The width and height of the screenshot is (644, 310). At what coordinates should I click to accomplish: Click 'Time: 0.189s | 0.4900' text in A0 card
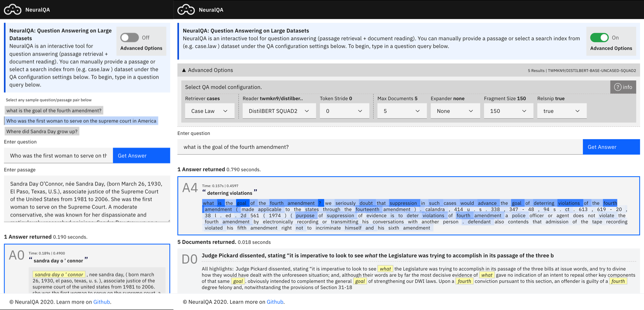tap(47, 254)
